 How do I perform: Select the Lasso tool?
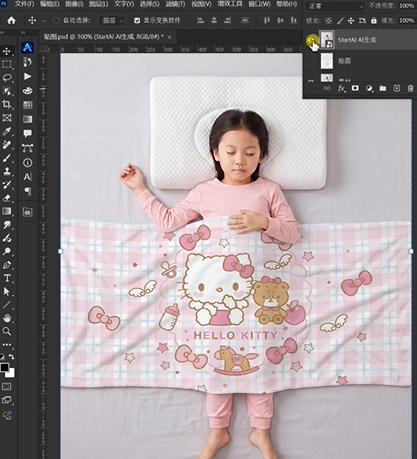click(7, 78)
